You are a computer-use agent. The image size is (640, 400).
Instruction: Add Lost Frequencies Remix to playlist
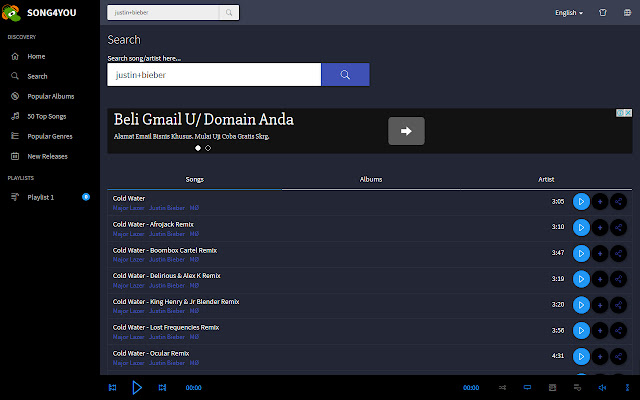pos(600,331)
